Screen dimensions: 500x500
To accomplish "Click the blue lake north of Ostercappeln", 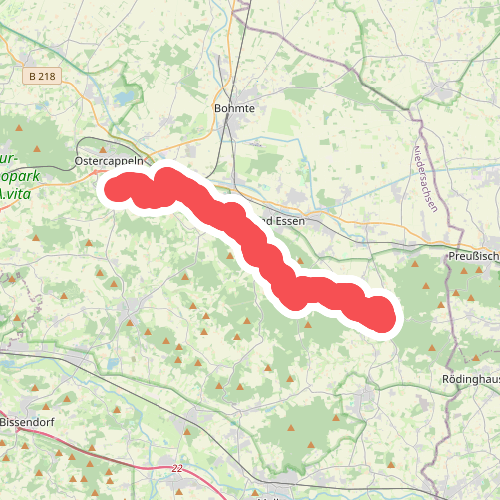I will point(124,97).
